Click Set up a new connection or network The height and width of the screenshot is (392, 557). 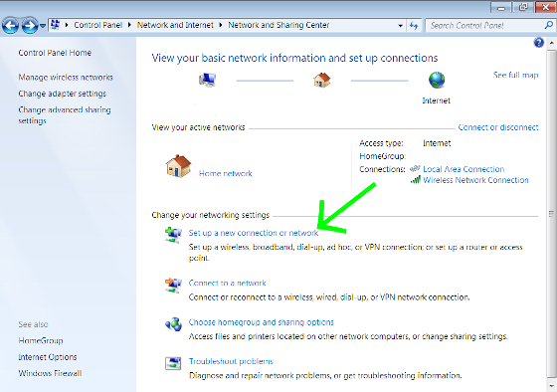pos(254,233)
